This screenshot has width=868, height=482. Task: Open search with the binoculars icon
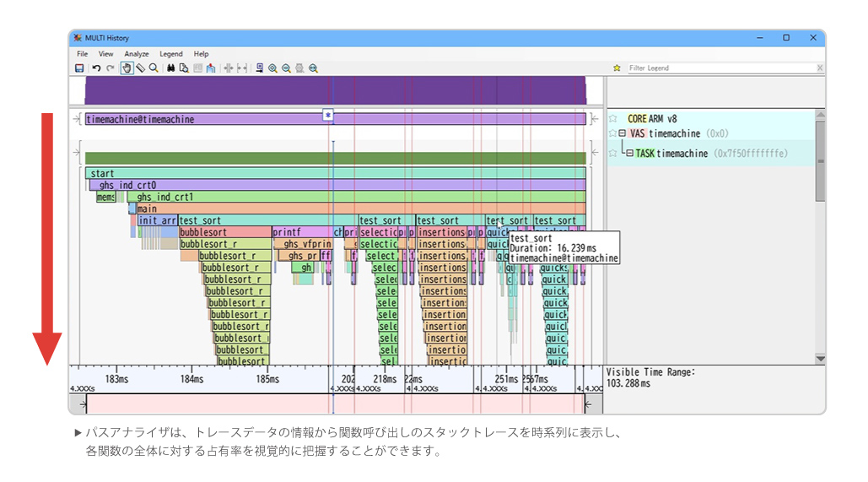click(x=170, y=68)
